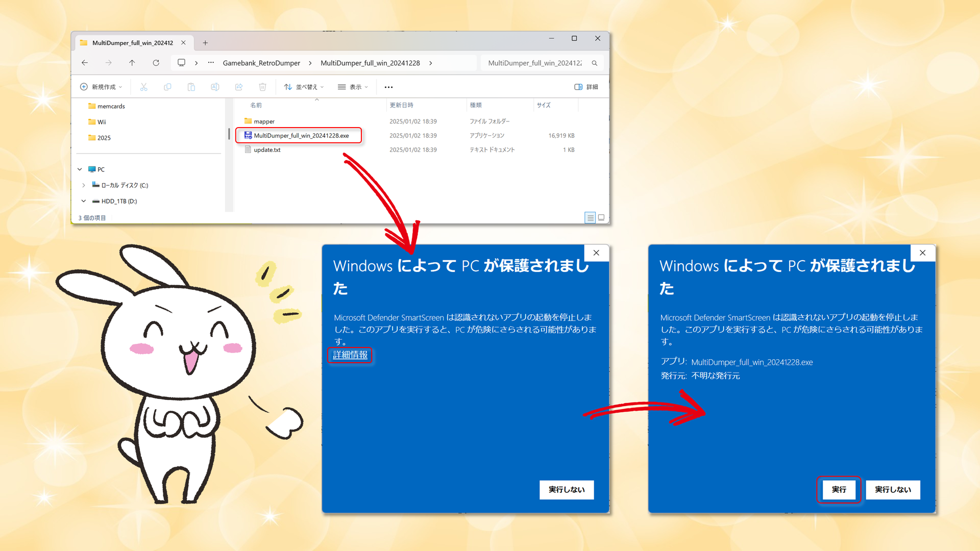Click the MultiDumper_full_win_20241228 breadcrumb
The width and height of the screenshot is (980, 551).
point(370,63)
